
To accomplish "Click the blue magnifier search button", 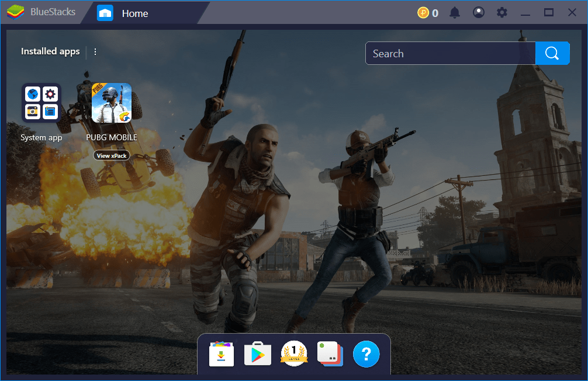I will click(552, 53).
